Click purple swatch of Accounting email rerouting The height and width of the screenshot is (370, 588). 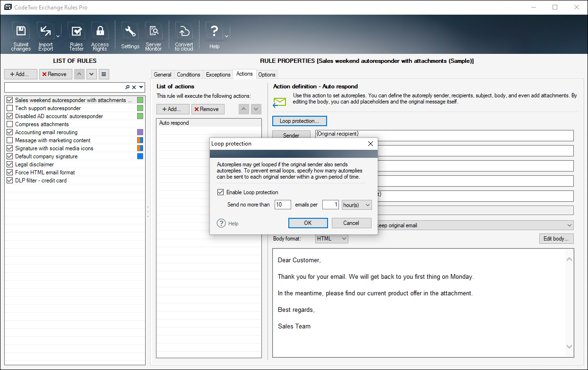[x=140, y=132]
